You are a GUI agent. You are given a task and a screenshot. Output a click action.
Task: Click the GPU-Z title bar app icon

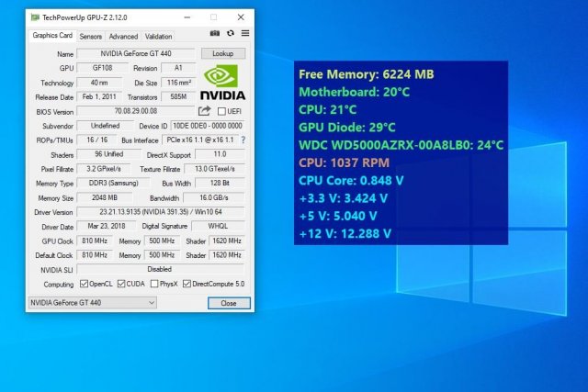(35, 17)
